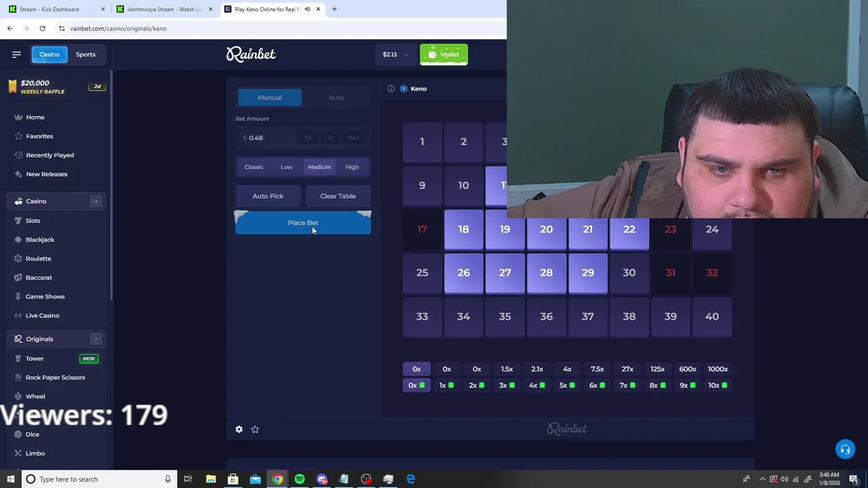Open the $2.13 balance dropdown
Viewport: 868px width, 488px height.
coord(396,54)
